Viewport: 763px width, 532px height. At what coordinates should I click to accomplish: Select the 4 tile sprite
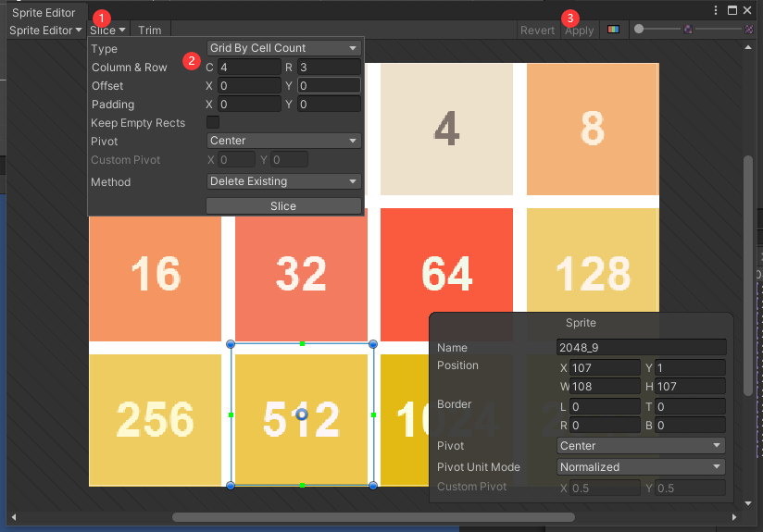point(446,130)
